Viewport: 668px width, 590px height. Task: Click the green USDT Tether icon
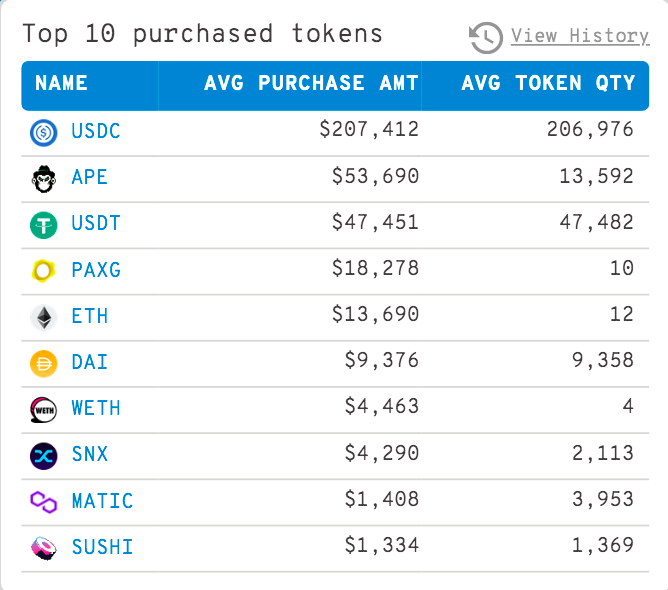click(x=44, y=224)
